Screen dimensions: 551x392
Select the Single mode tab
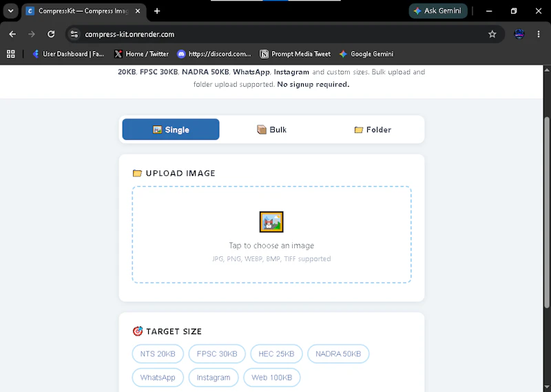[x=171, y=130]
